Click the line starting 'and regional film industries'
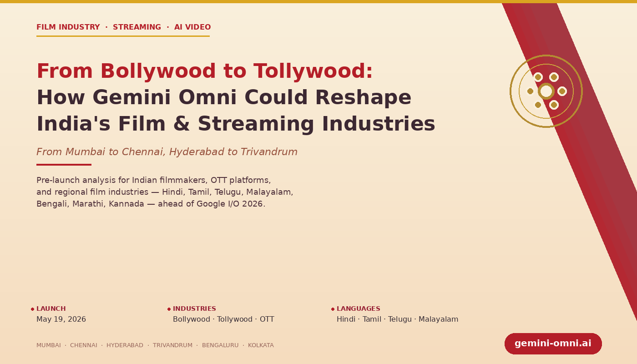This screenshot has height=364, width=637. pos(165,192)
